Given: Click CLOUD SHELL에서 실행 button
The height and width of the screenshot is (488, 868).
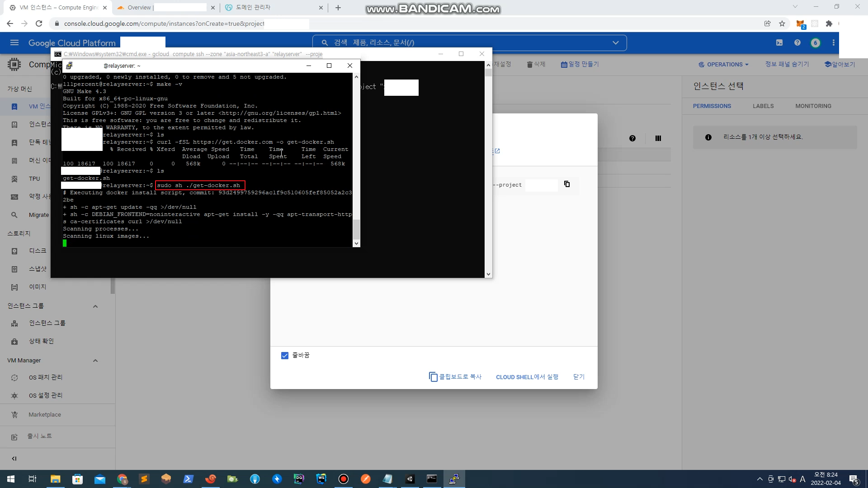Looking at the screenshot, I should [527, 377].
